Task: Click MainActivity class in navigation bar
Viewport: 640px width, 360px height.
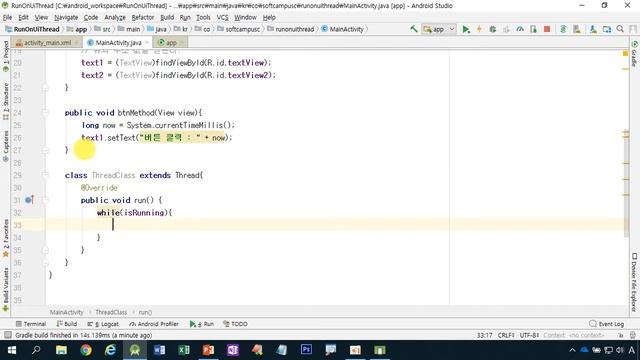Action: tap(342, 29)
